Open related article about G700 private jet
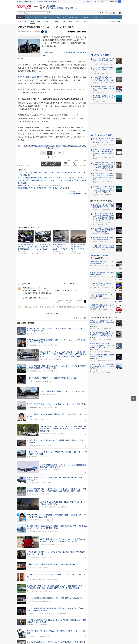138x644 pixels. click(50, 178)
